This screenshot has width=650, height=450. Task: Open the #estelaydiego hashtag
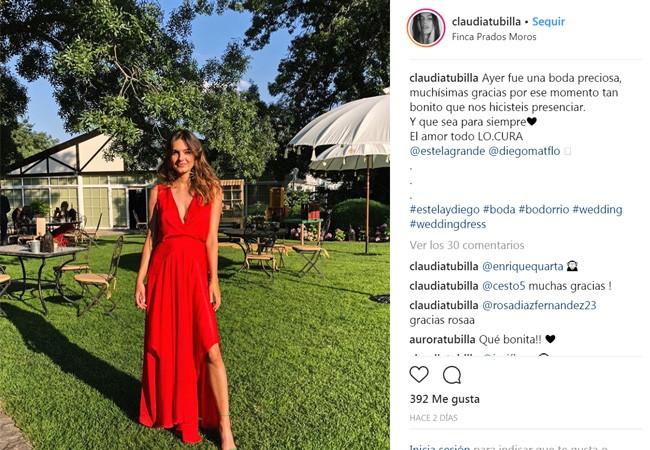444,210
